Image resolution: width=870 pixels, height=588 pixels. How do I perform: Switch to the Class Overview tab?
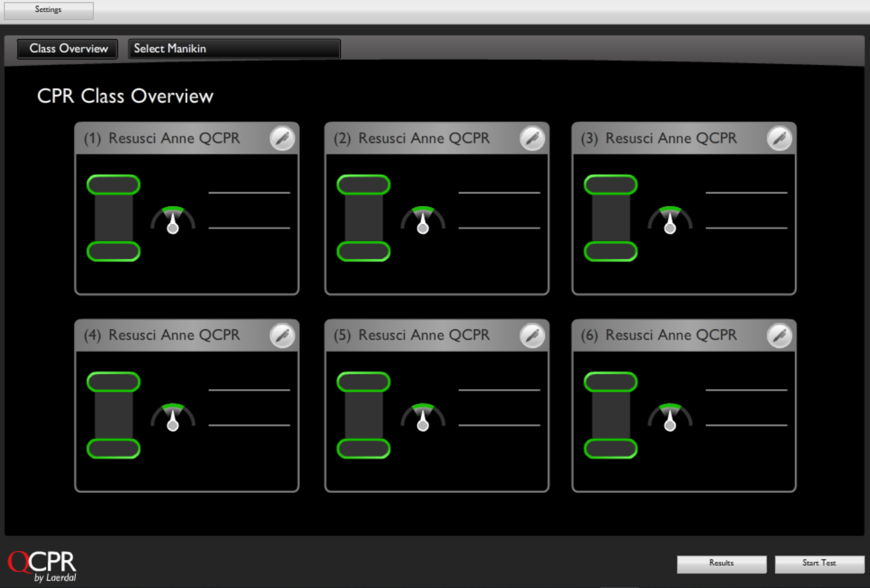point(67,49)
